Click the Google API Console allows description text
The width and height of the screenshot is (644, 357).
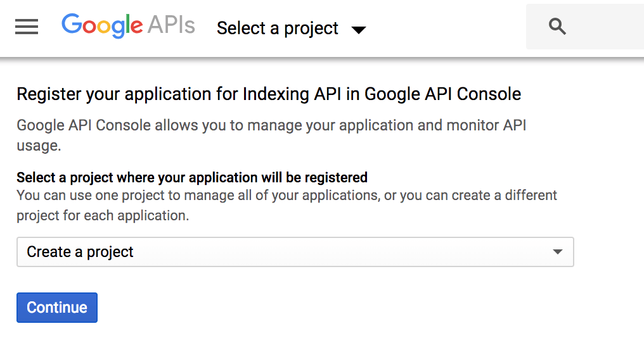click(271, 135)
